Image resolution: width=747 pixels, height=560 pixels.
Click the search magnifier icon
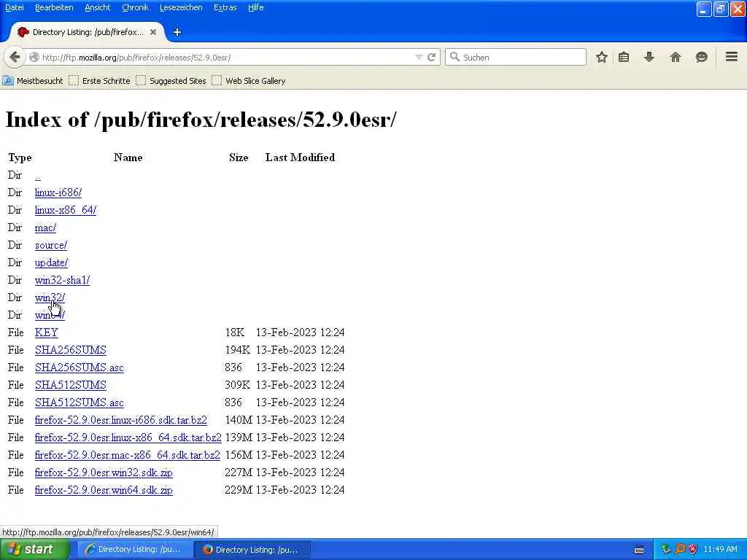click(454, 57)
